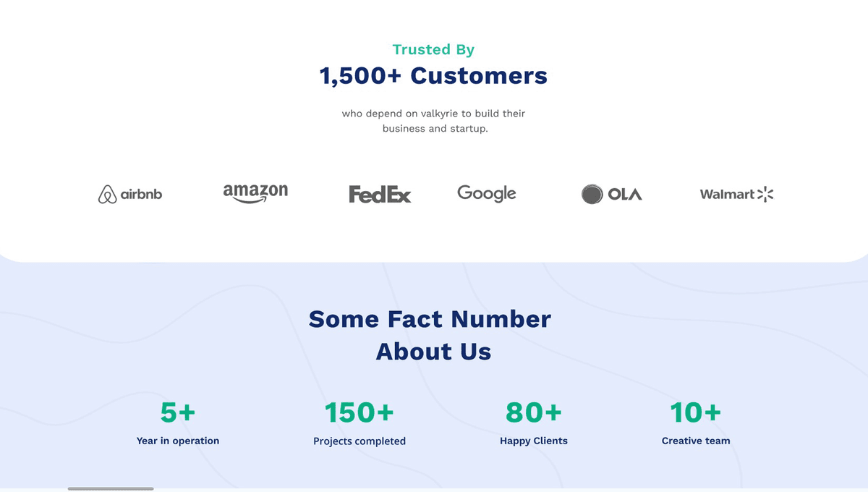
Task: Click the "Projects completed" label
Action: coord(359,441)
